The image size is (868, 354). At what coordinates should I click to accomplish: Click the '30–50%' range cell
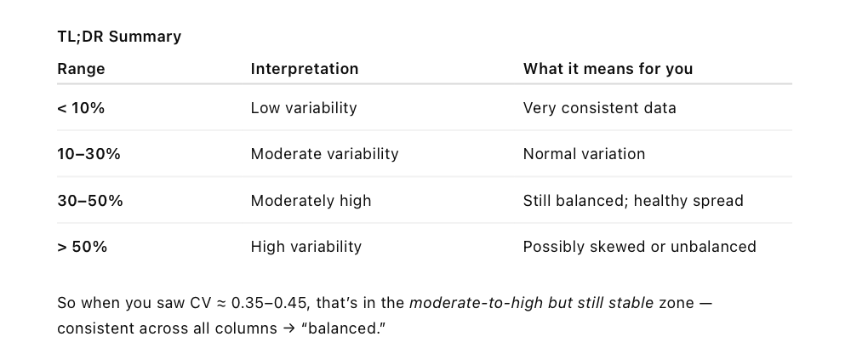click(x=89, y=201)
